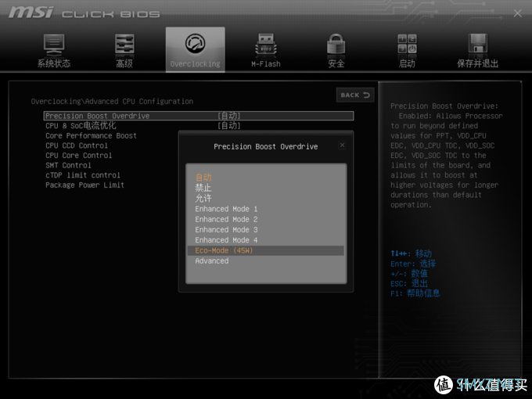The width and height of the screenshot is (532, 399).
Task: Select the CPU Core Control setting
Action: point(79,156)
